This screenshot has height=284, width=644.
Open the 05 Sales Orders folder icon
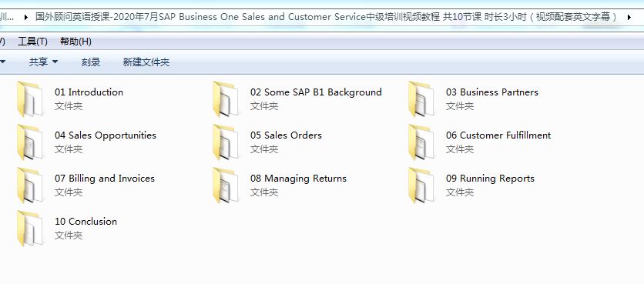(226, 142)
